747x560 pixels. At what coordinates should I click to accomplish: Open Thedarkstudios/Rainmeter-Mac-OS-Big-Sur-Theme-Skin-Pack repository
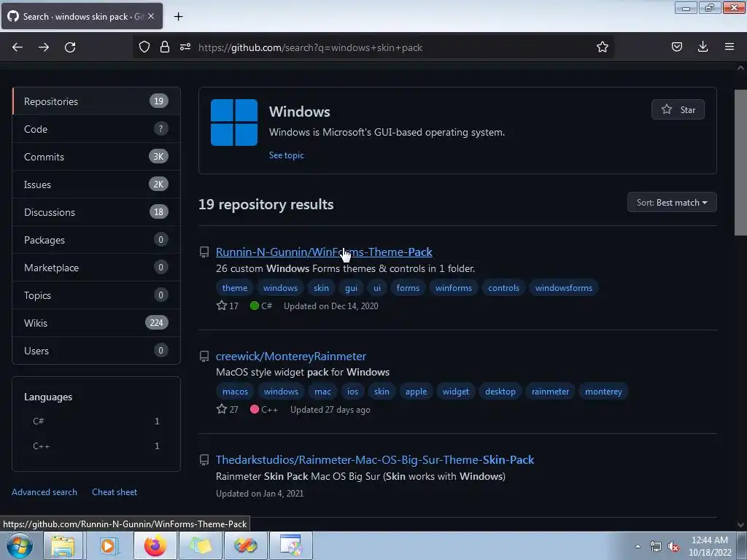(x=375, y=459)
